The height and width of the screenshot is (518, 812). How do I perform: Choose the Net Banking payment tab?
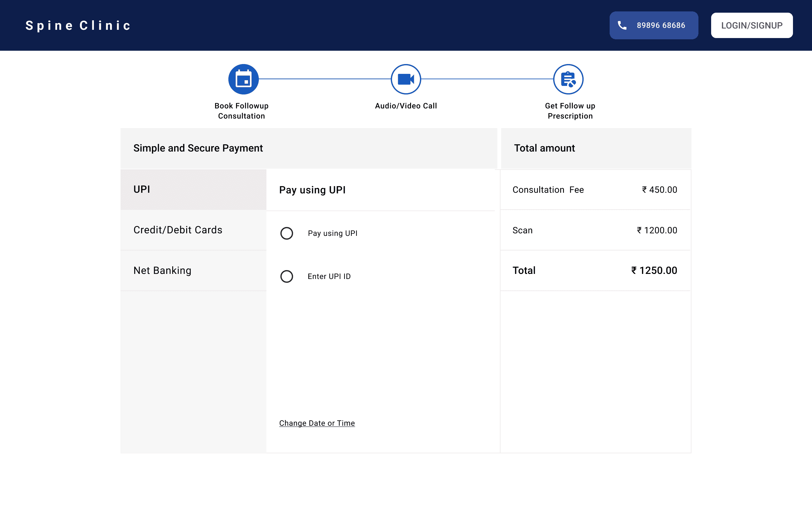coord(193,270)
